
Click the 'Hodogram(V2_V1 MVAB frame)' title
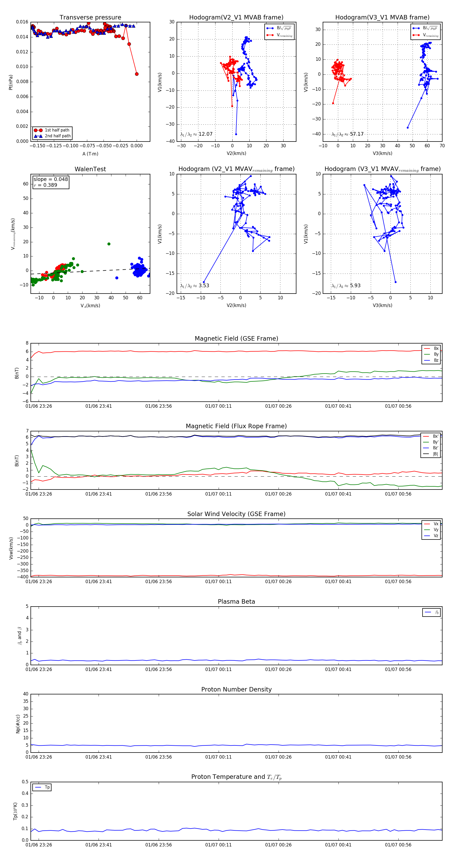[x=236, y=18]
